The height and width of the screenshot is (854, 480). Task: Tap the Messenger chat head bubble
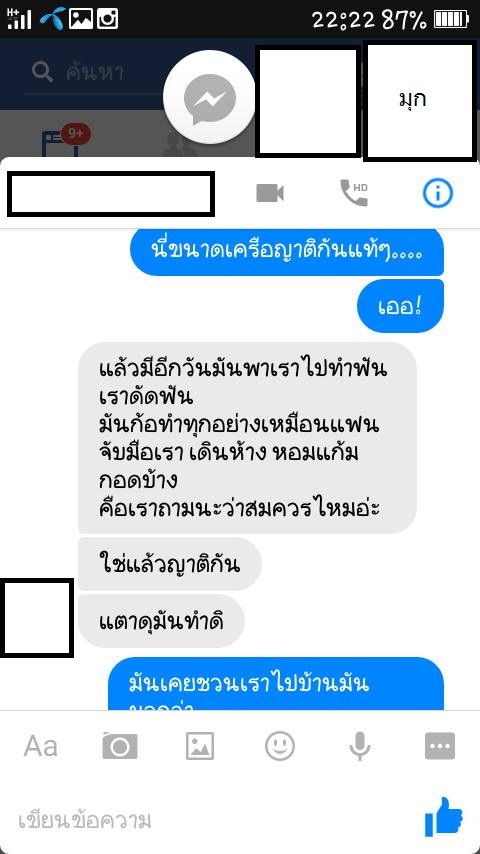coord(209,96)
